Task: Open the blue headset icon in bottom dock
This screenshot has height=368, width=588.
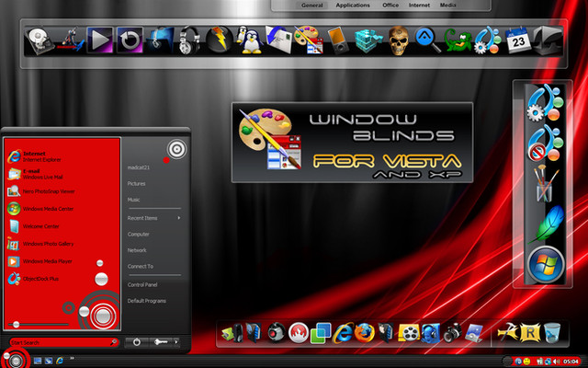Action: coord(431,333)
